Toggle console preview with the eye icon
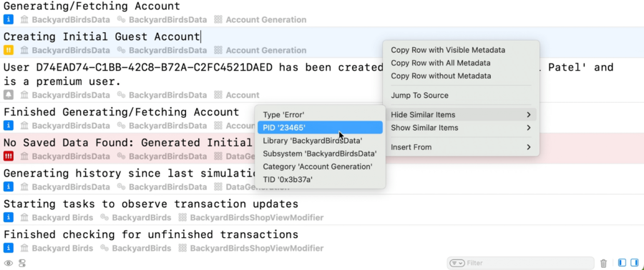The width and height of the screenshot is (644, 270). click(9, 263)
